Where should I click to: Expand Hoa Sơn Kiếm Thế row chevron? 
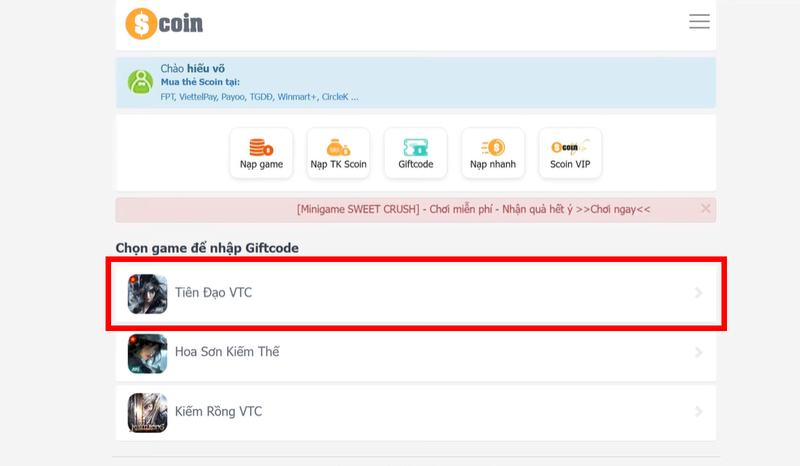(x=698, y=353)
